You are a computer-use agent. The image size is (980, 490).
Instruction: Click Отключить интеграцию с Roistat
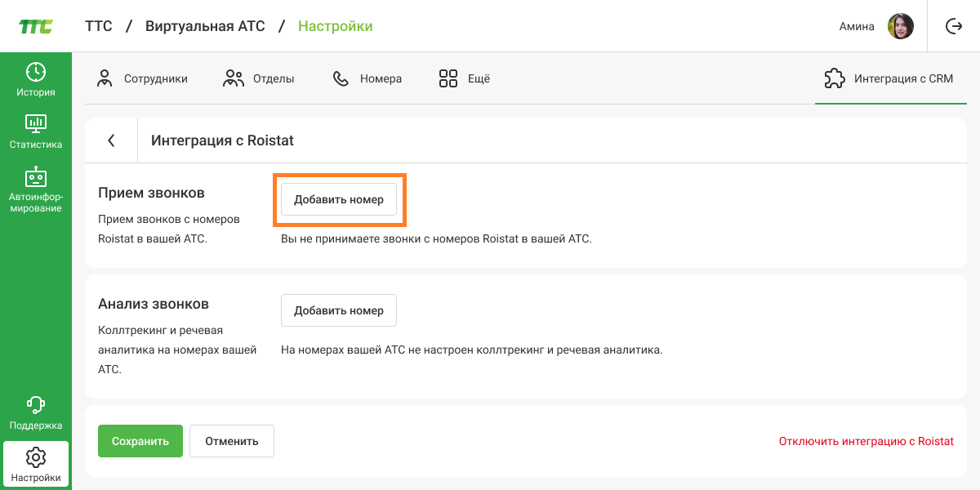[866, 441]
